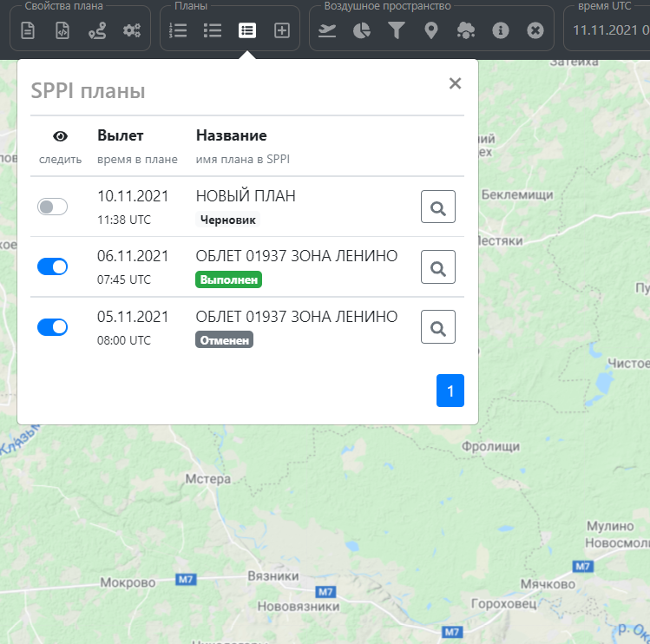
Task: Open the airspace info circle icon
Action: [501, 30]
